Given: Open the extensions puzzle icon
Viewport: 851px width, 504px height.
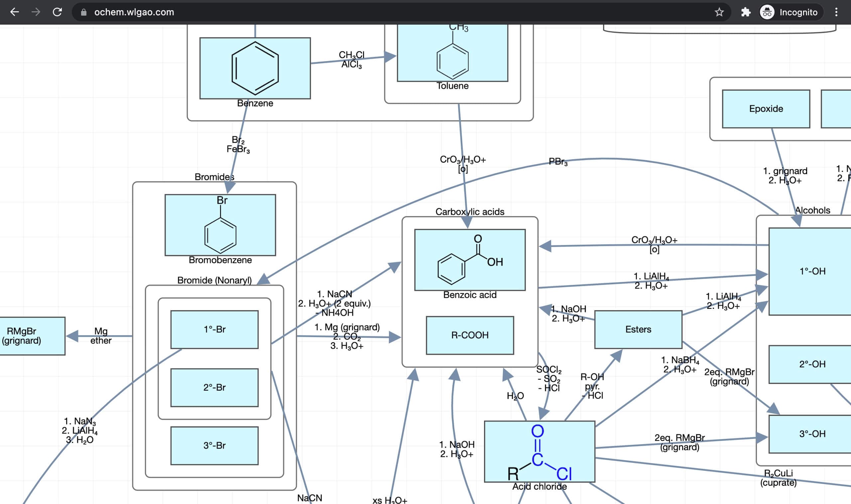Looking at the screenshot, I should [x=745, y=12].
